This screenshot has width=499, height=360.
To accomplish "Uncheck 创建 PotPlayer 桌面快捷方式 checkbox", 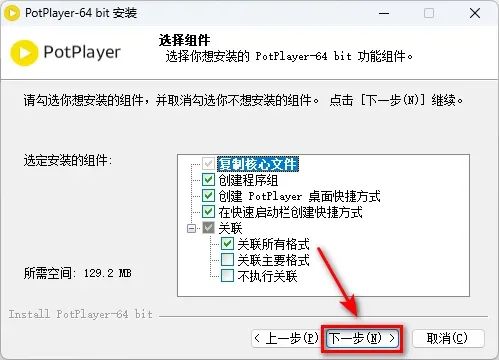I will click(208, 196).
